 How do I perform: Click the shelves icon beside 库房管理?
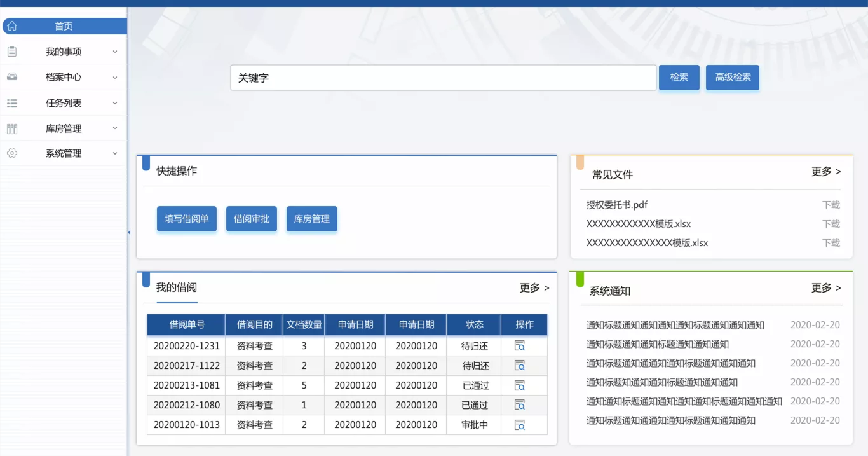(12, 128)
